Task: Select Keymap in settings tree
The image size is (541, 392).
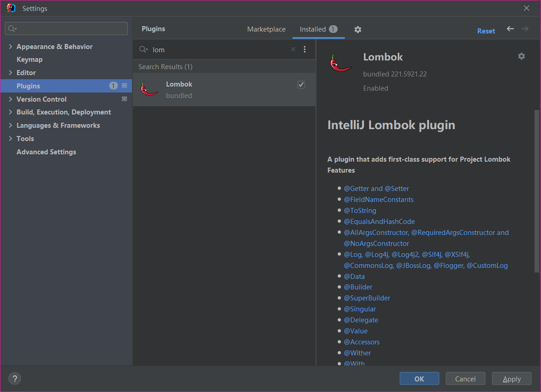Action: [x=30, y=59]
